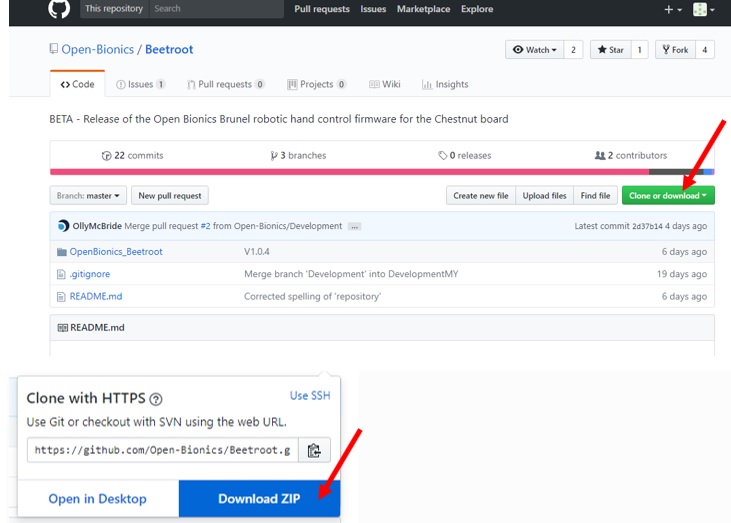Click the 'Merge branch Development' commit message
Viewport: 731px width, 523px height.
pos(351,274)
